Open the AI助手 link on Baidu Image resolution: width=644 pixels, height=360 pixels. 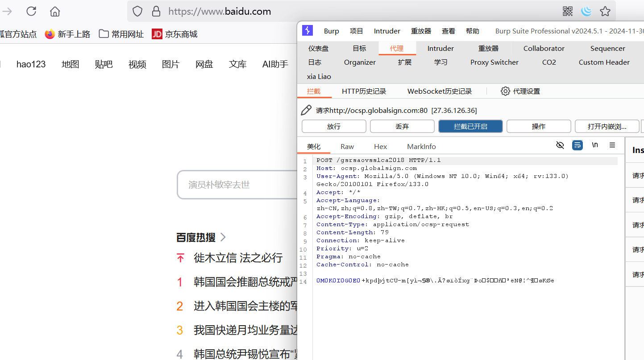tap(275, 64)
